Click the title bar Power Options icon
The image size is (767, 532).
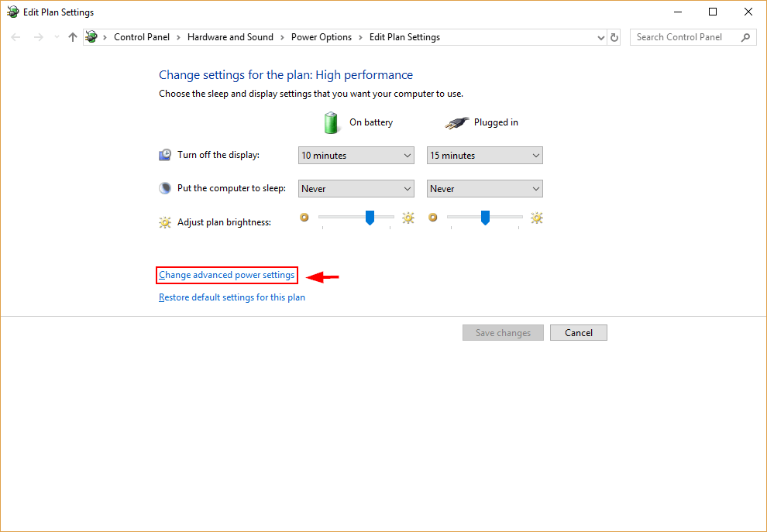[x=12, y=12]
